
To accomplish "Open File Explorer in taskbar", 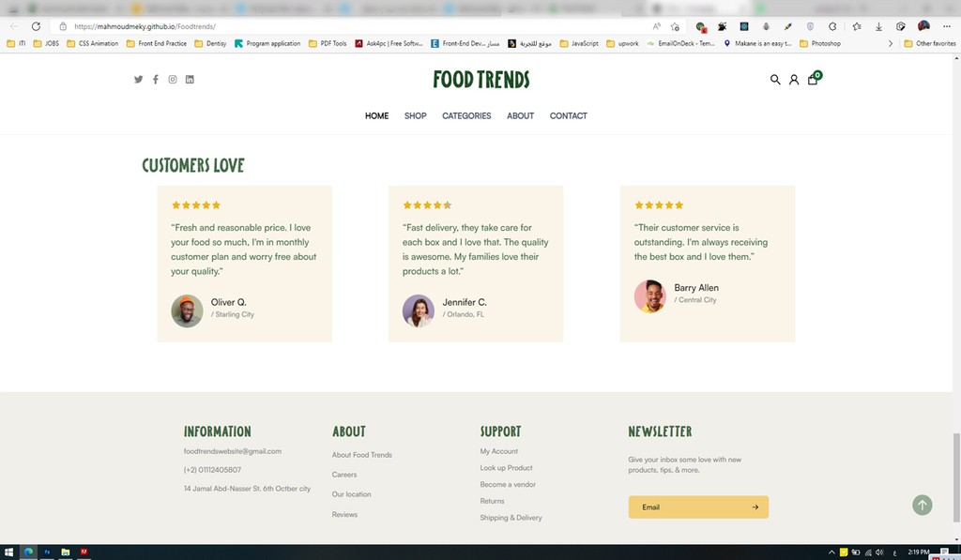I will click(x=66, y=552).
